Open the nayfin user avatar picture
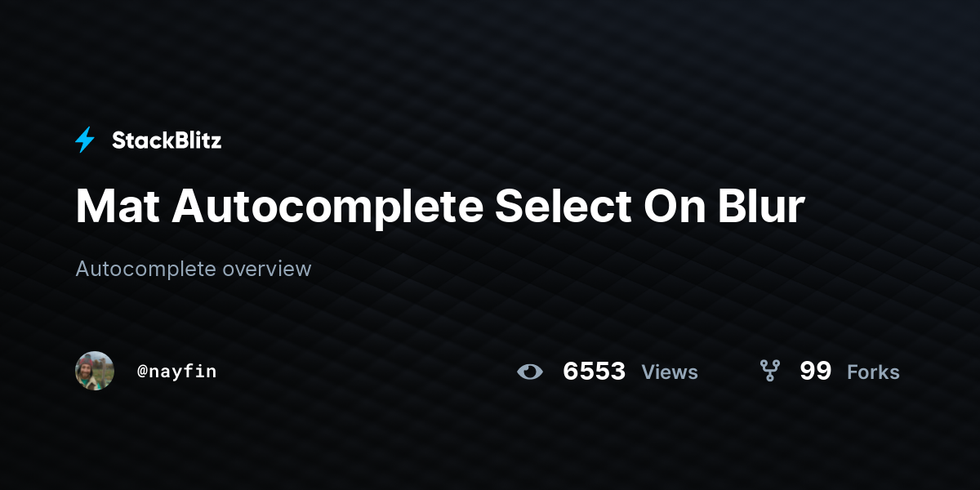 (95, 371)
